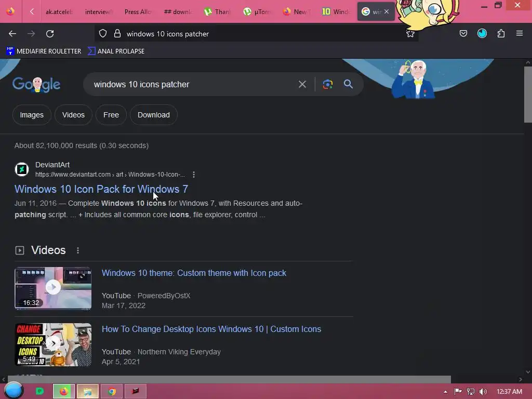Open Windows 10 theme Custom theme video link
The image size is (532, 399).
tap(194, 273)
